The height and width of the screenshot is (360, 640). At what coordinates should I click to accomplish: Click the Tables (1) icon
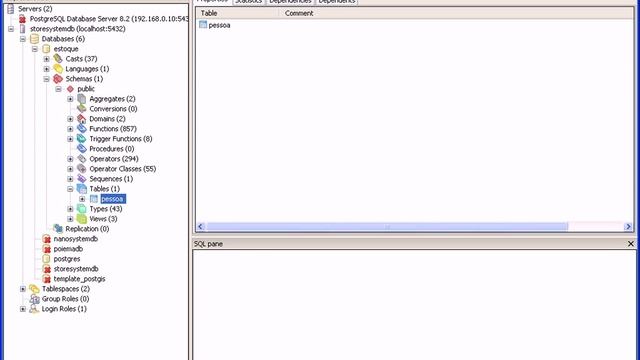(82, 189)
